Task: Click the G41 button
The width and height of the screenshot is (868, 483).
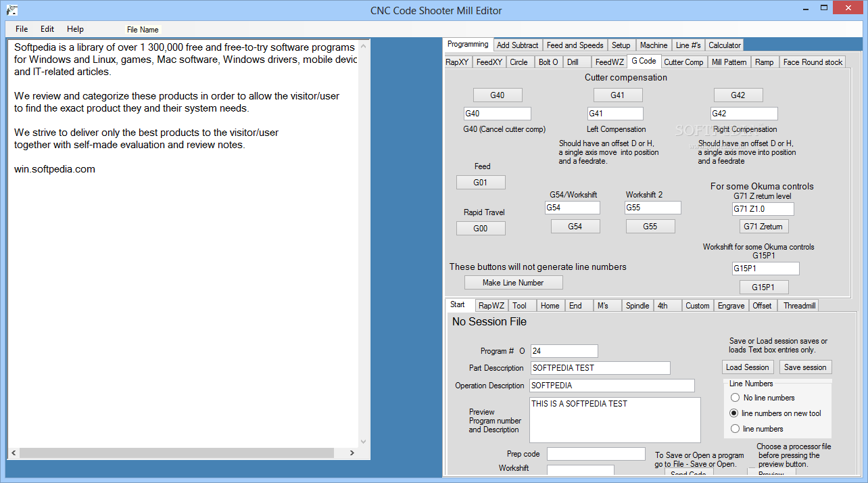Action: coord(618,95)
